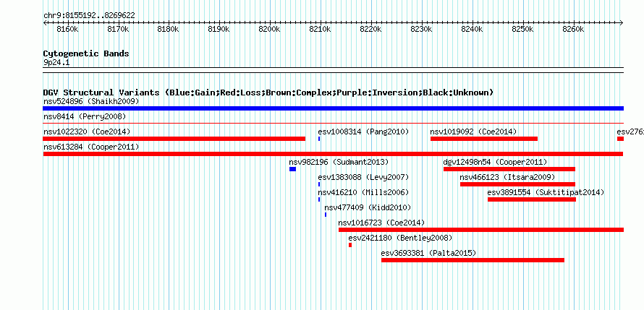Click the chr9:8155192..8269622 coordinates label
Image resolution: width=644 pixels, height=310 pixels.
(x=89, y=16)
